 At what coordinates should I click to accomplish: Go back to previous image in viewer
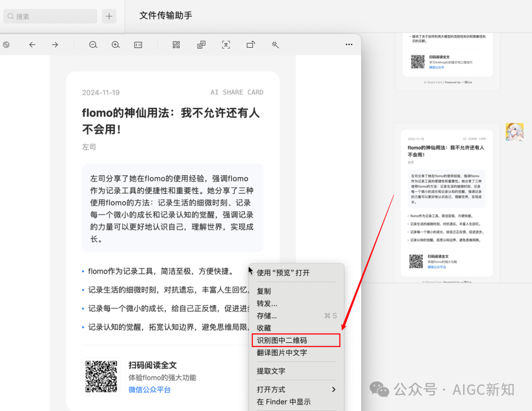tap(32, 45)
